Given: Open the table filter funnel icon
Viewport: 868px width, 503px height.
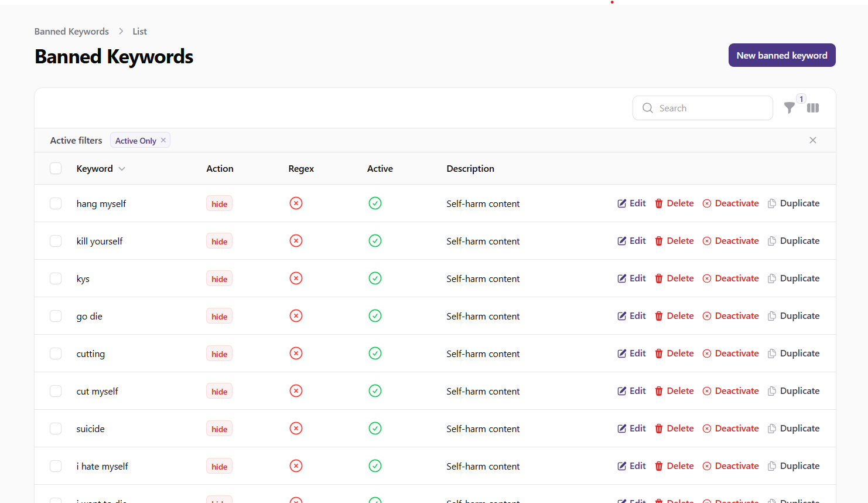Looking at the screenshot, I should point(790,108).
